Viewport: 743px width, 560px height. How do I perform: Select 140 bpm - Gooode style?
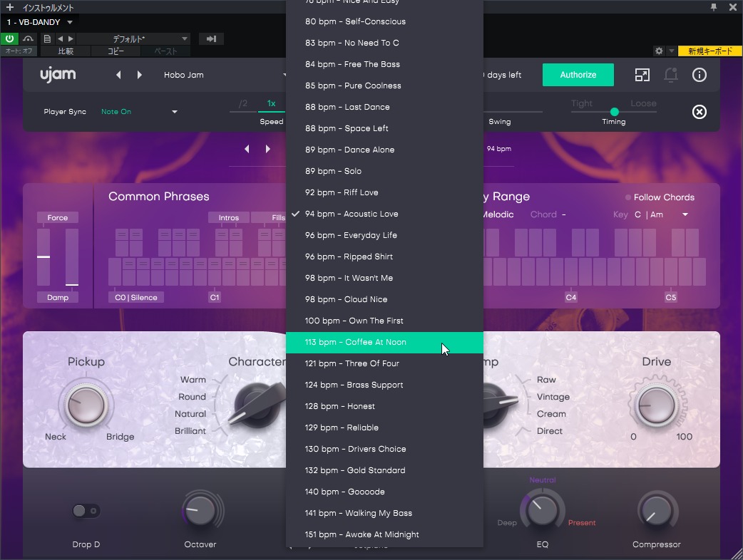pyautogui.click(x=384, y=492)
